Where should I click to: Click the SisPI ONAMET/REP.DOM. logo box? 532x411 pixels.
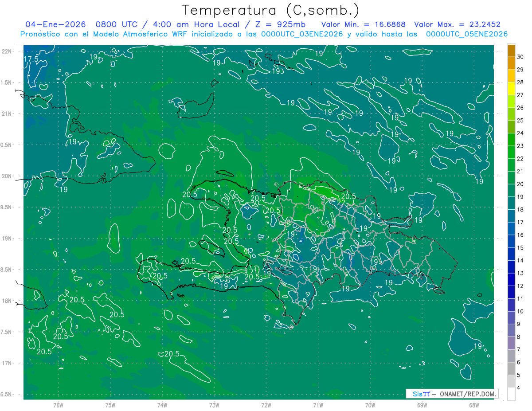452,394
